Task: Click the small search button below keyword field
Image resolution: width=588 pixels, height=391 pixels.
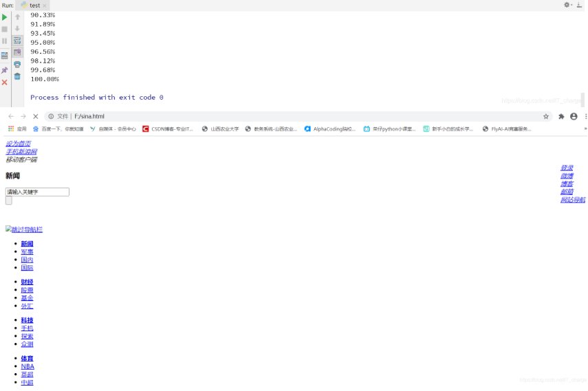Action: (x=9, y=201)
